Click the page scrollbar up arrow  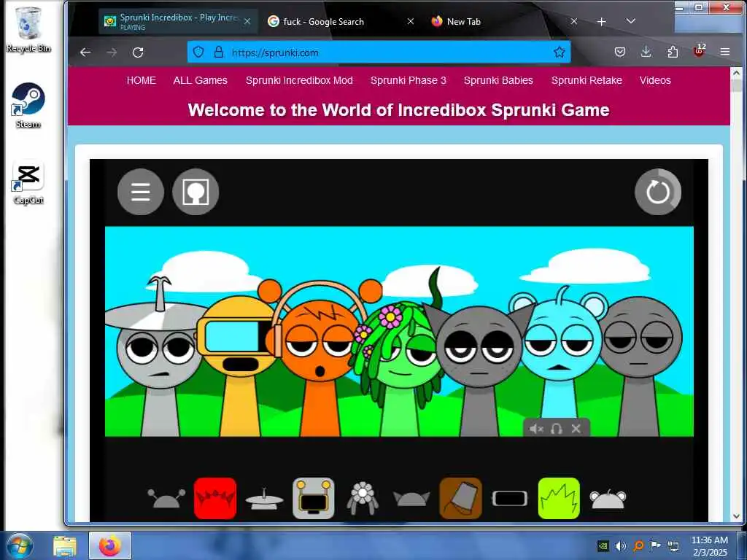[x=737, y=73]
